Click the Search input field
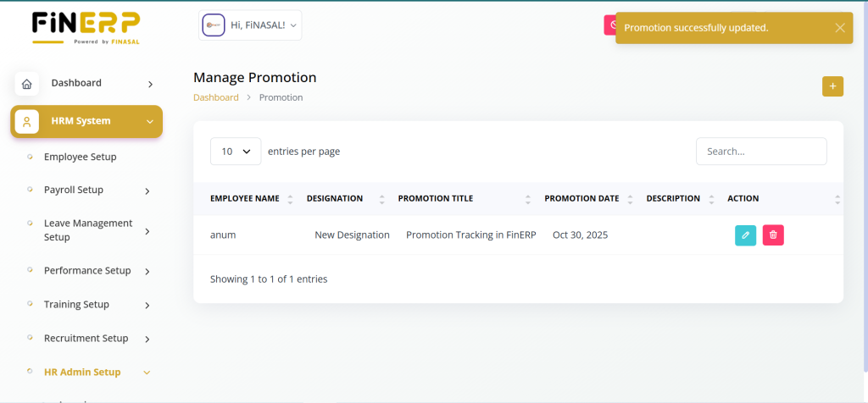This screenshot has height=403, width=868. point(760,152)
